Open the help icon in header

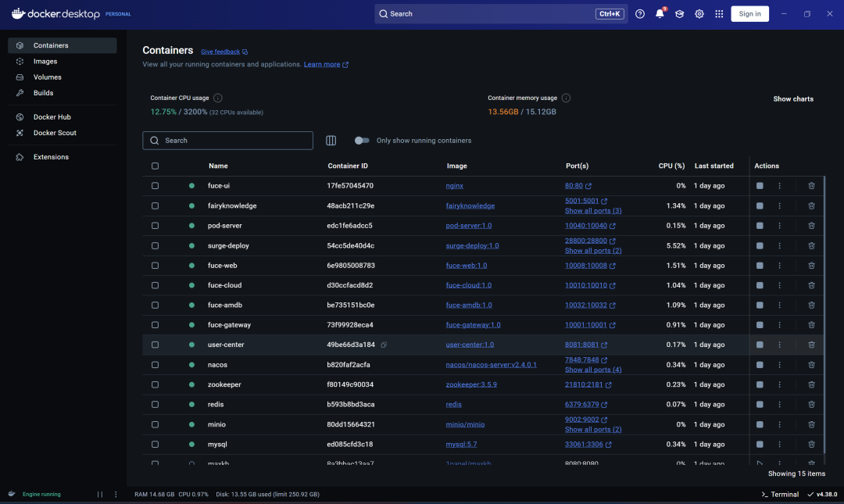click(640, 14)
